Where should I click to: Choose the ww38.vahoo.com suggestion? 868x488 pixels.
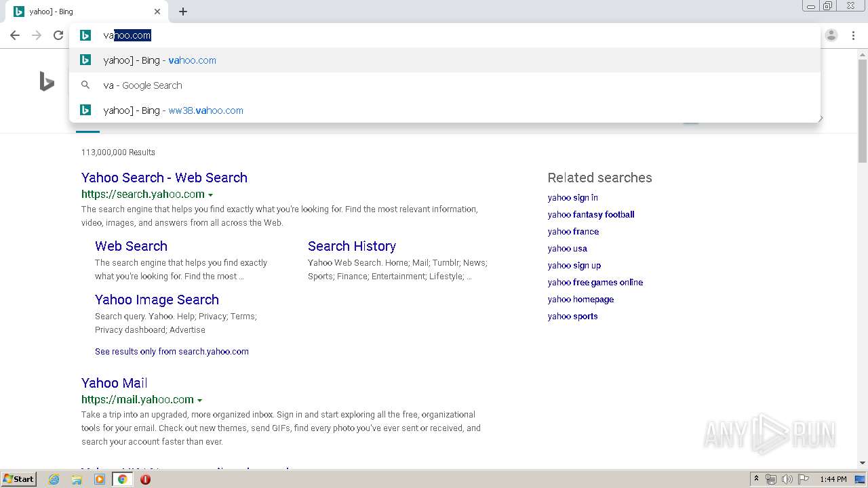(445, 110)
